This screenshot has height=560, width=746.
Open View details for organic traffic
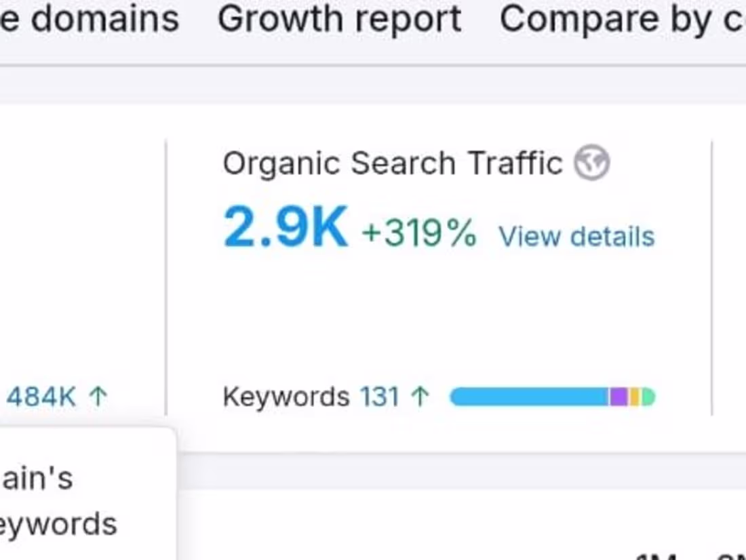[577, 236]
